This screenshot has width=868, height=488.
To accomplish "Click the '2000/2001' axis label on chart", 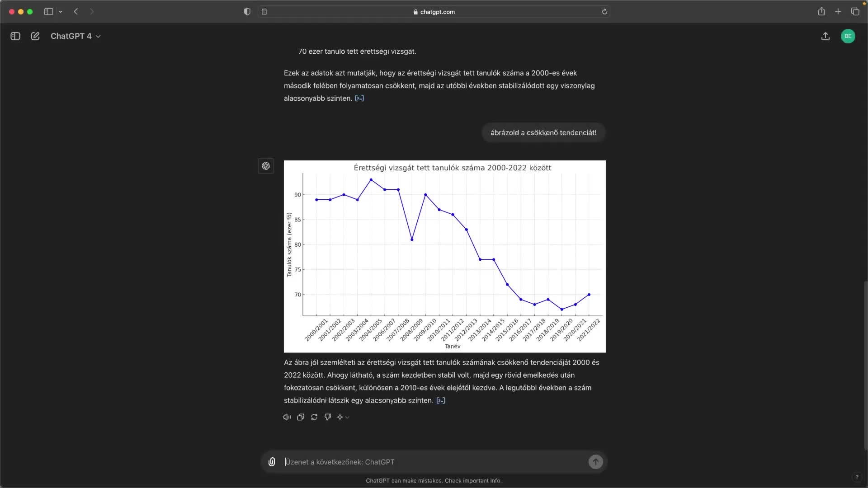I will 316,330.
